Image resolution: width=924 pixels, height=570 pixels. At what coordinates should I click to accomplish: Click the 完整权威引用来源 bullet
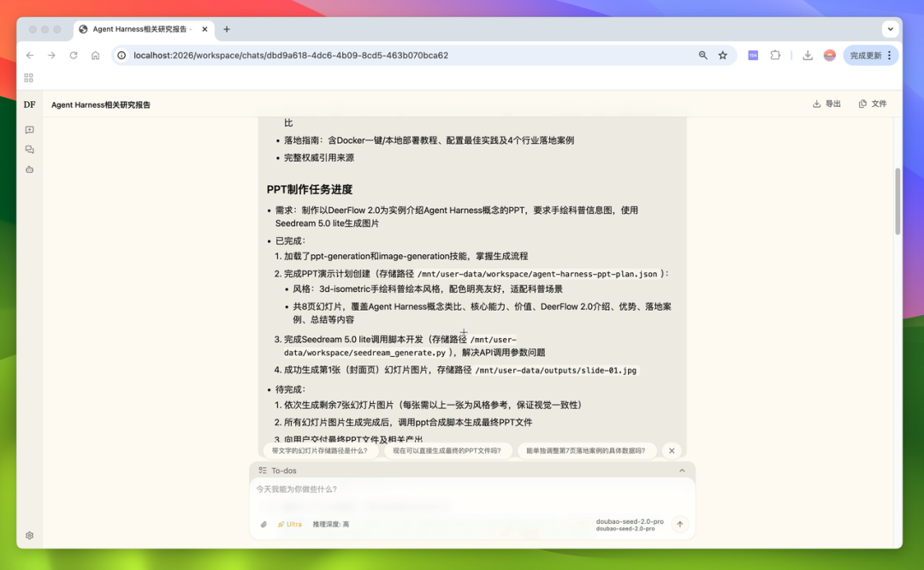[x=319, y=157]
